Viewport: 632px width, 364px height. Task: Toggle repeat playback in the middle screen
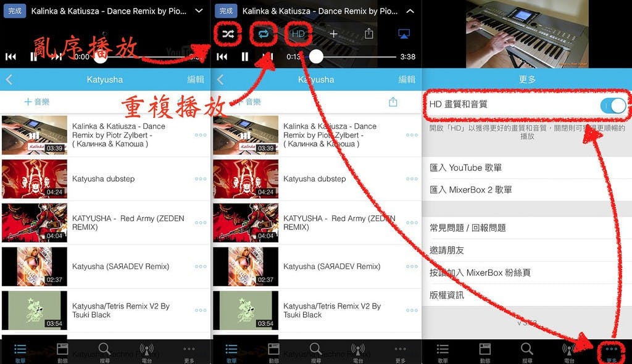tap(263, 34)
